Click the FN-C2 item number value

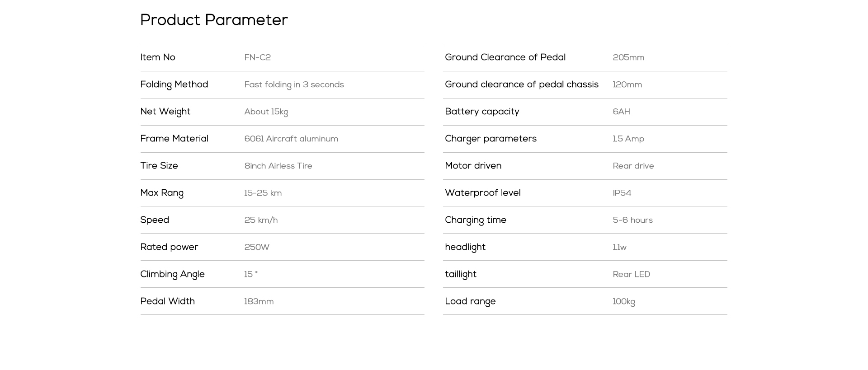point(257,58)
